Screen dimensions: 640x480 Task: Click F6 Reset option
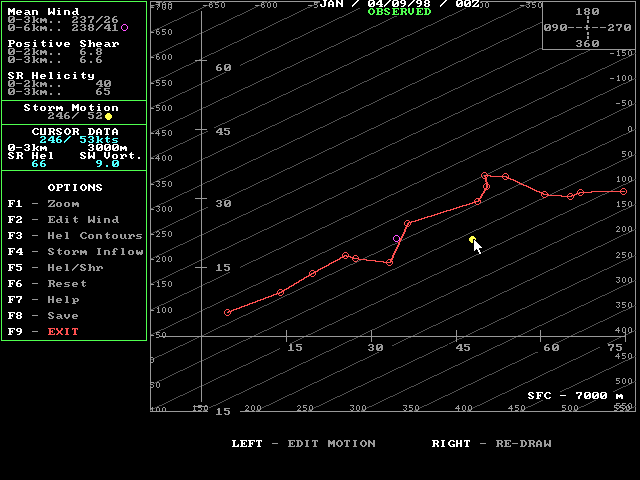[47, 283]
